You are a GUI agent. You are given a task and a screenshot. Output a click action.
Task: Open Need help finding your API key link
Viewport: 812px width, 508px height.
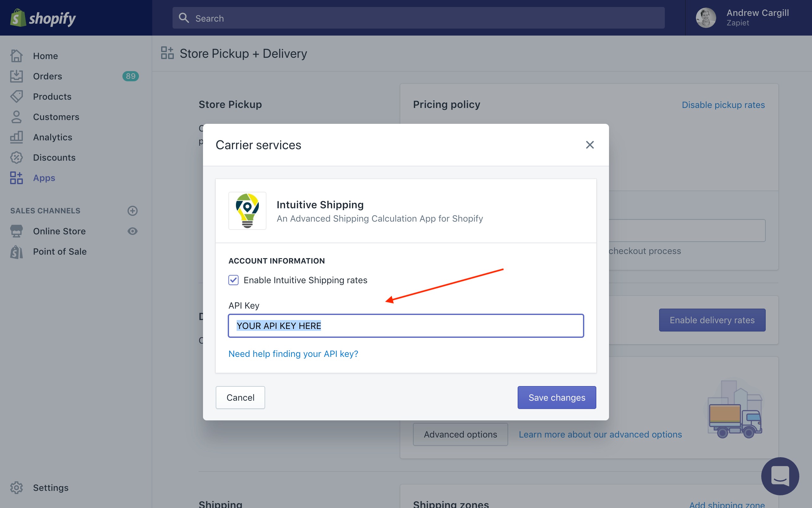pos(293,354)
